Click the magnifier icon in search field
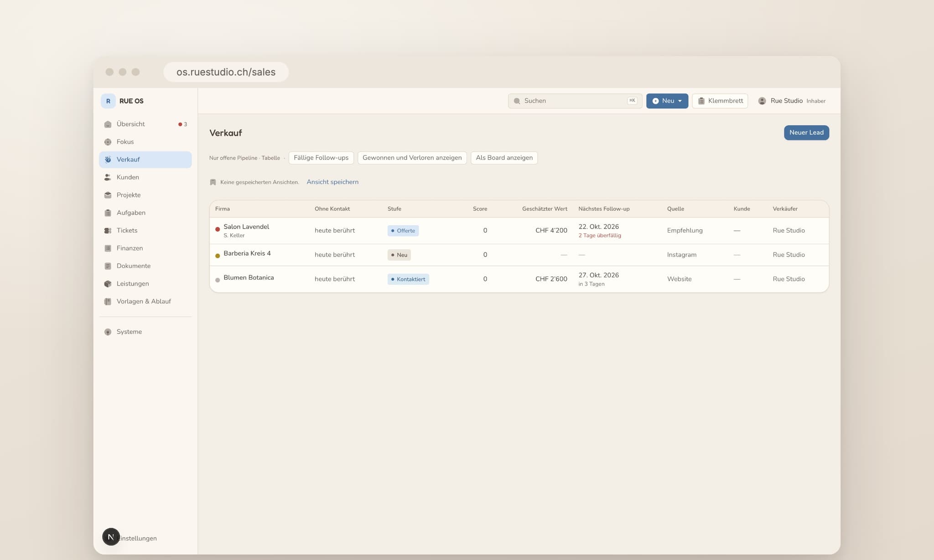934x560 pixels. pos(517,101)
